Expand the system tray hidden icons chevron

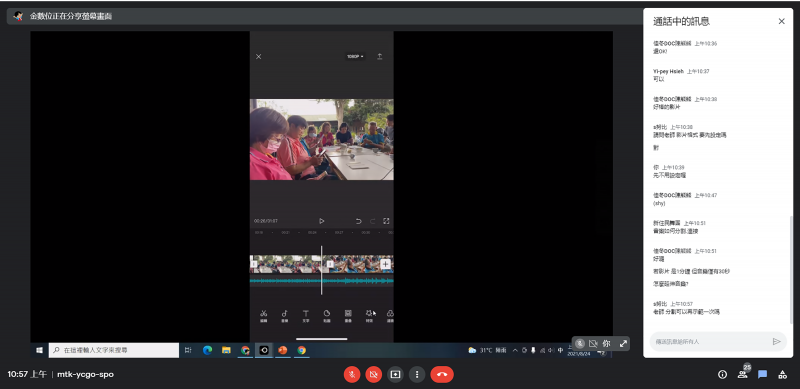click(x=515, y=350)
